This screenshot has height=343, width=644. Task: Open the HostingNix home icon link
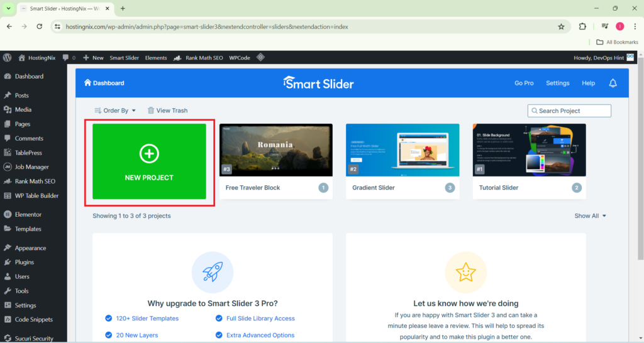[x=22, y=58]
